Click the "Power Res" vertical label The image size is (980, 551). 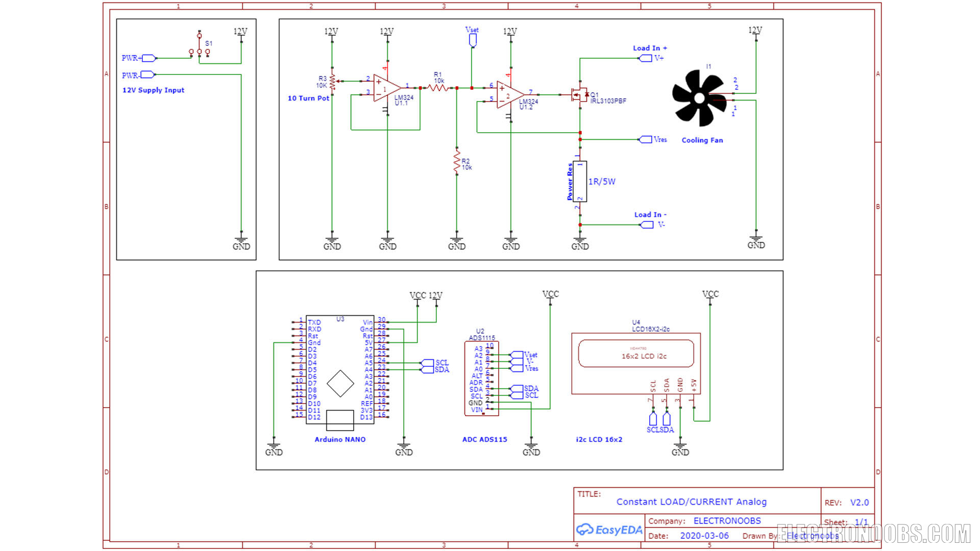570,182
